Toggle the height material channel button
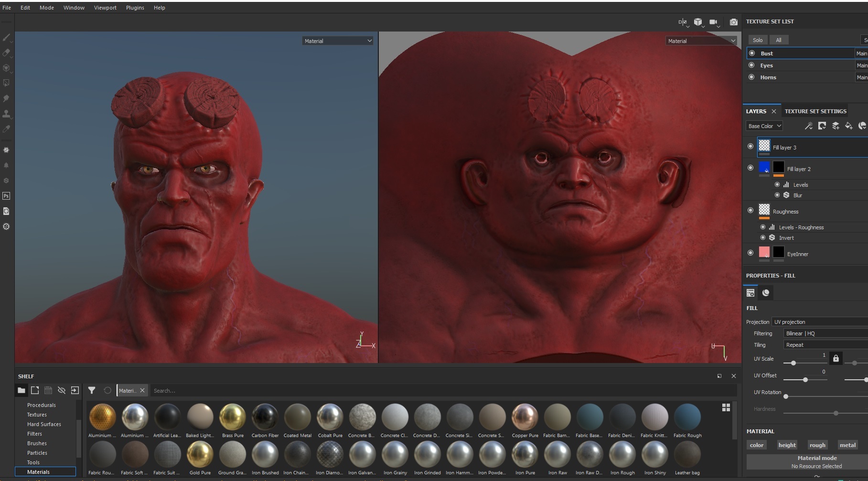Screen dimensions: 868x481 coord(787,445)
